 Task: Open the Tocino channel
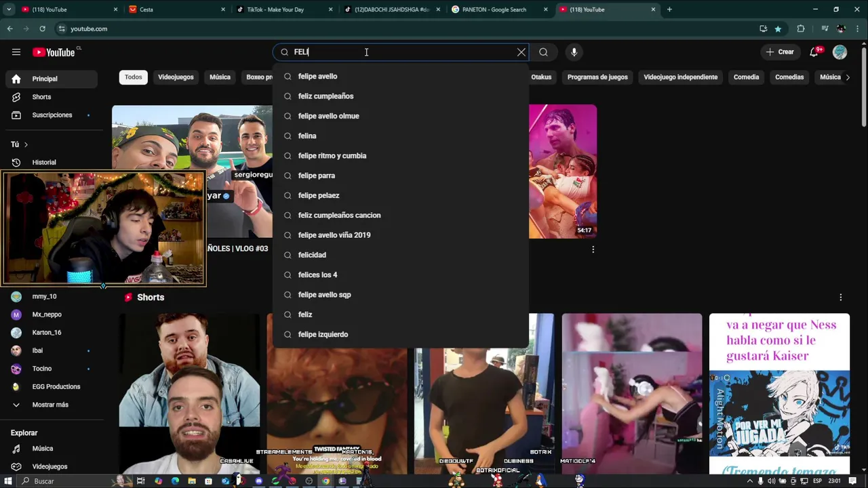coord(52,369)
